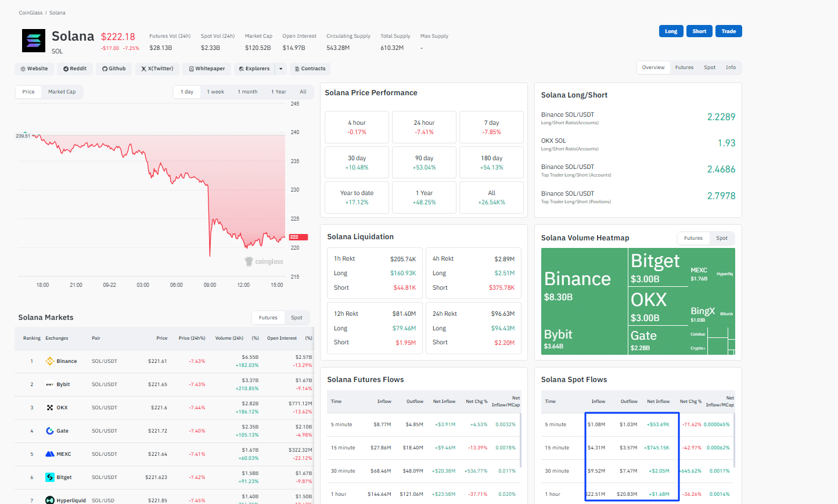Open the X(Twitter) link button
Image resolution: width=838 pixels, height=504 pixels.
[x=157, y=69]
